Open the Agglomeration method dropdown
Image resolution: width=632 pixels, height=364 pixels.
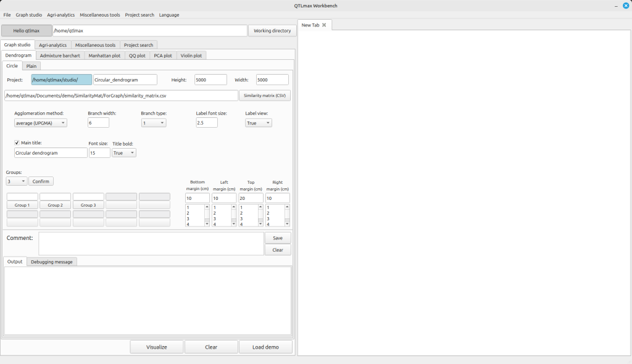click(x=40, y=123)
